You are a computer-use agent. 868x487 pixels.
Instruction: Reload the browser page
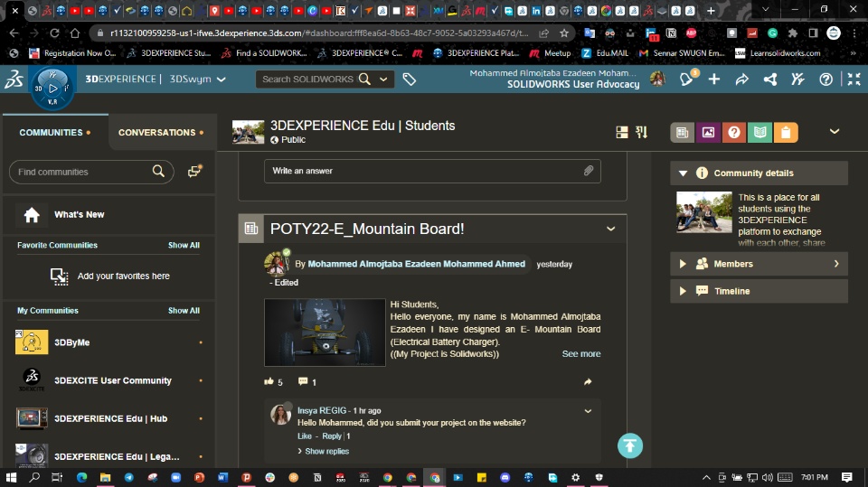click(54, 33)
